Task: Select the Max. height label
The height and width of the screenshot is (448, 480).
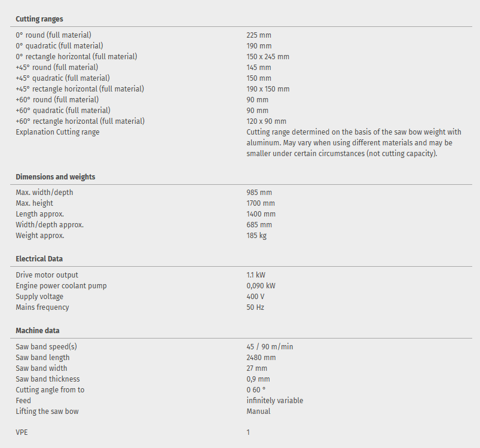Action: pyautogui.click(x=35, y=203)
